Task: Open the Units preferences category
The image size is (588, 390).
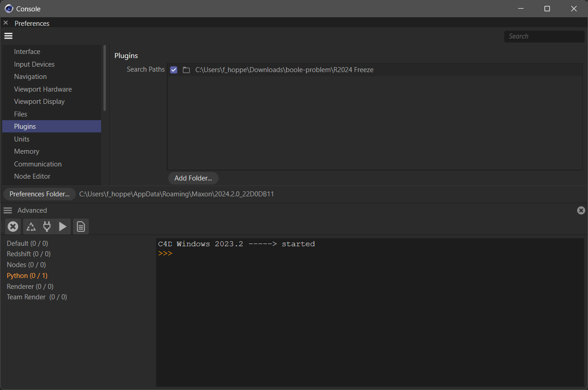Action: [x=52, y=139]
